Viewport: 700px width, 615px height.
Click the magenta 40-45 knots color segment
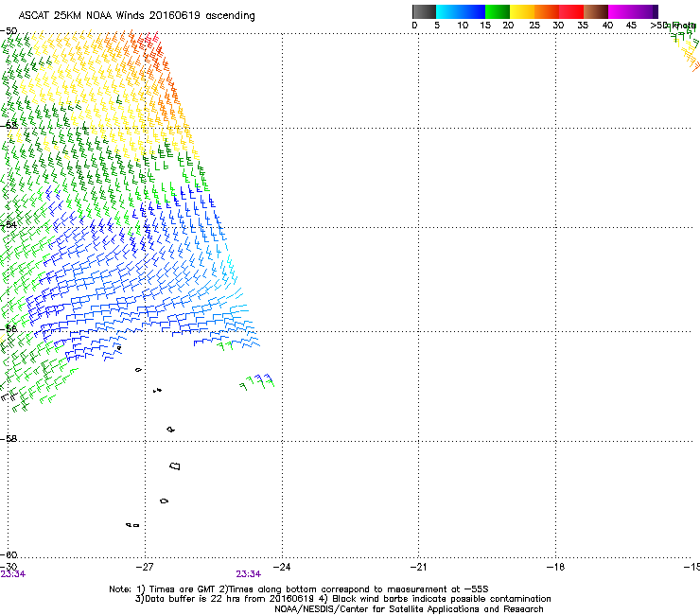[x=621, y=11]
